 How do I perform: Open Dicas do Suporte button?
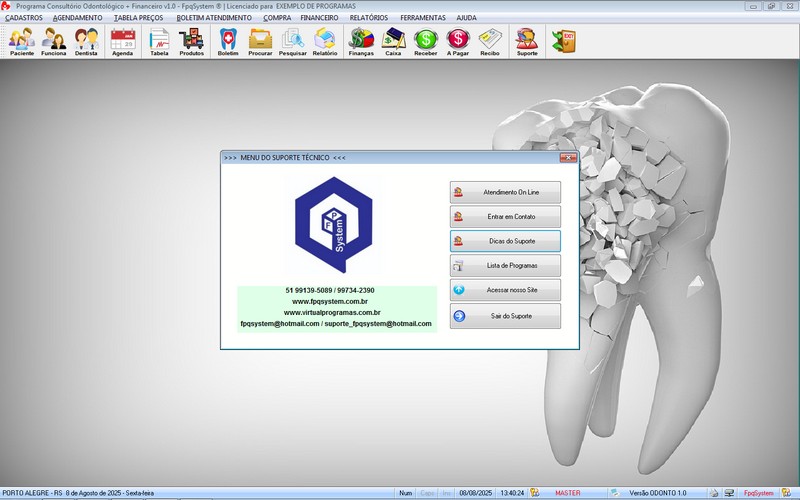[x=505, y=241]
